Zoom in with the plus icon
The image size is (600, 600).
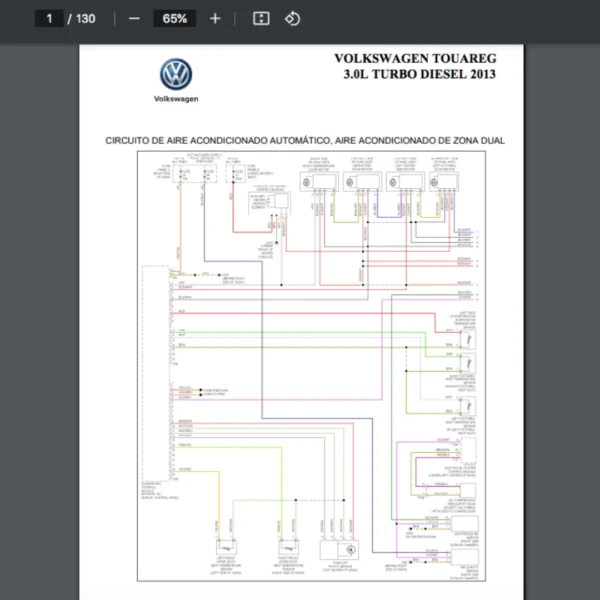215,18
